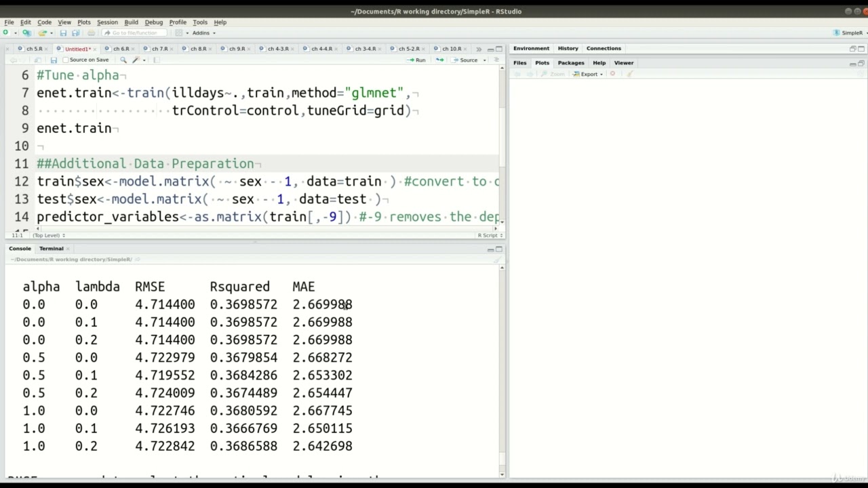Open the plot Export dropdown
This screenshot has width=868, height=488.
click(587, 74)
